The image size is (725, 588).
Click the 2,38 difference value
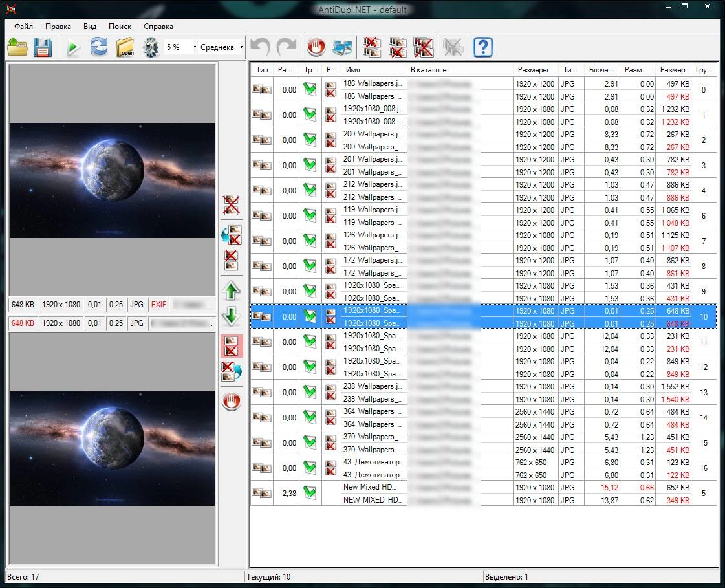[290, 493]
